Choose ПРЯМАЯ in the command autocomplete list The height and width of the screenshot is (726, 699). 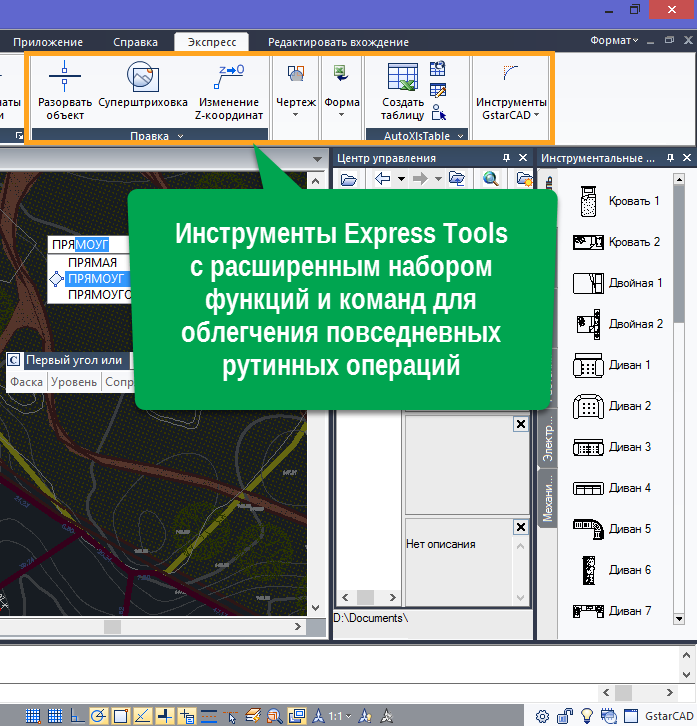click(x=92, y=263)
